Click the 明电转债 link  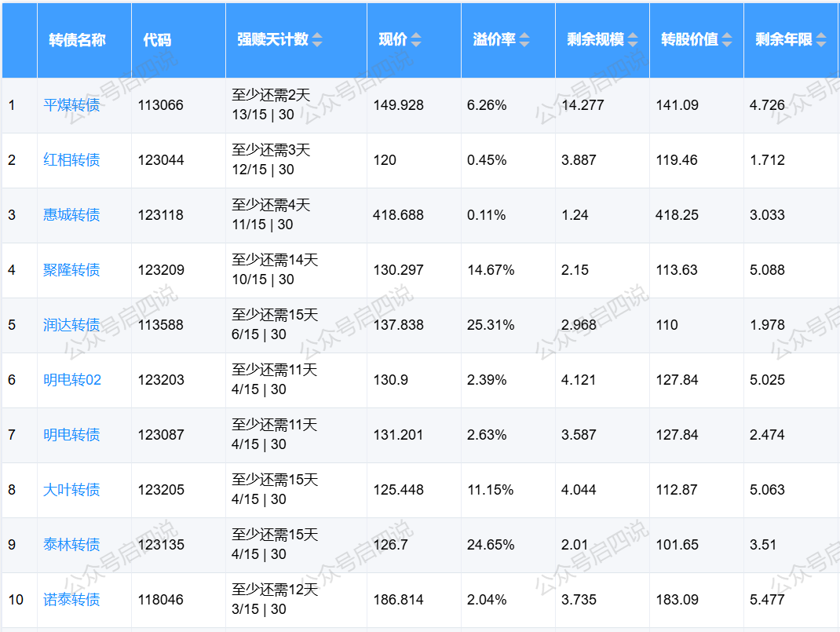[x=71, y=435]
